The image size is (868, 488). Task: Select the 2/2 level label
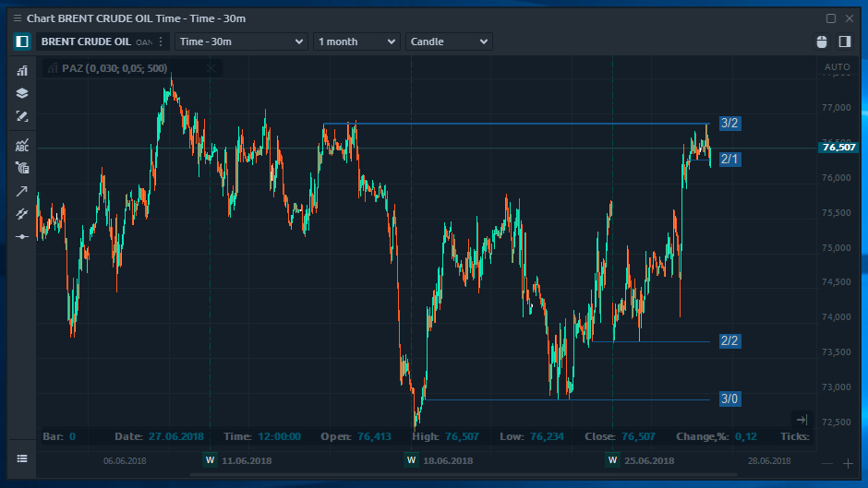point(729,340)
